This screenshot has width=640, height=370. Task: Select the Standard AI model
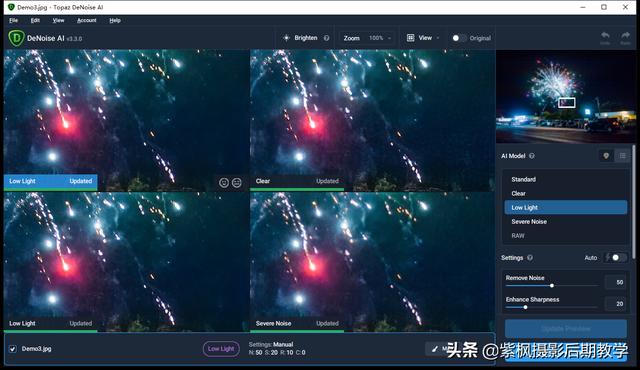pyautogui.click(x=566, y=179)
